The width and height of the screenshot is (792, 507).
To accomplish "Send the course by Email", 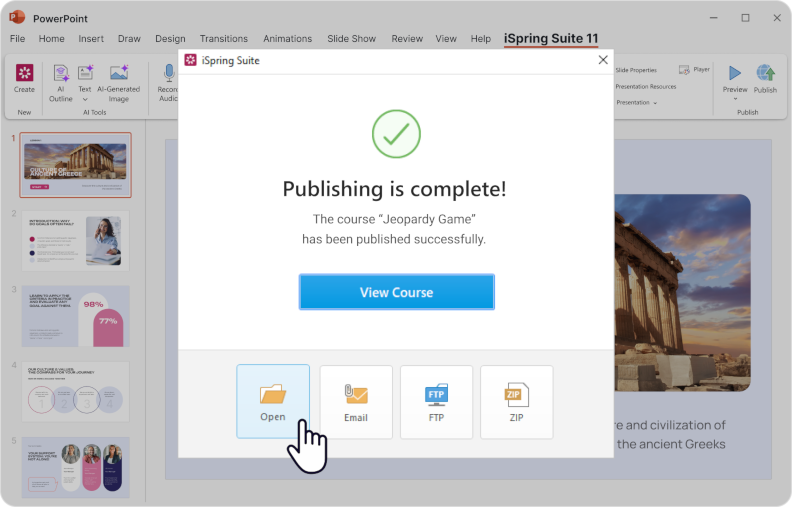I will pyautogui.click(x=356, y=402).
